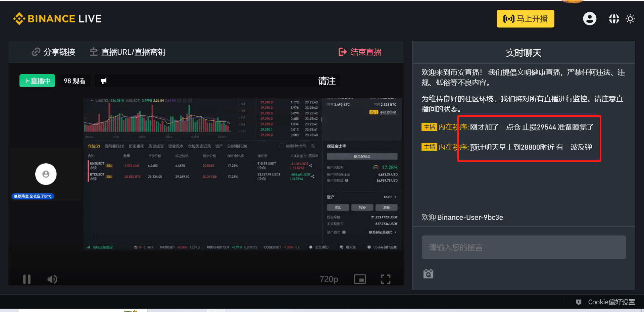The image size is (644, 312).
Task: Mute the stream audio
Action: (52, 279)
